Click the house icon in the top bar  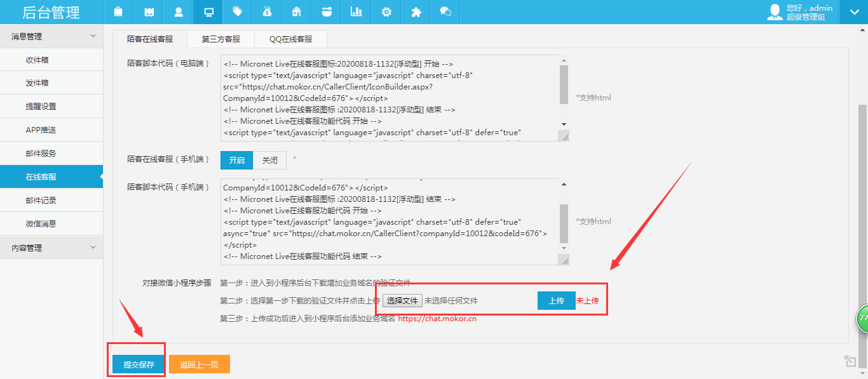[297, 11]
